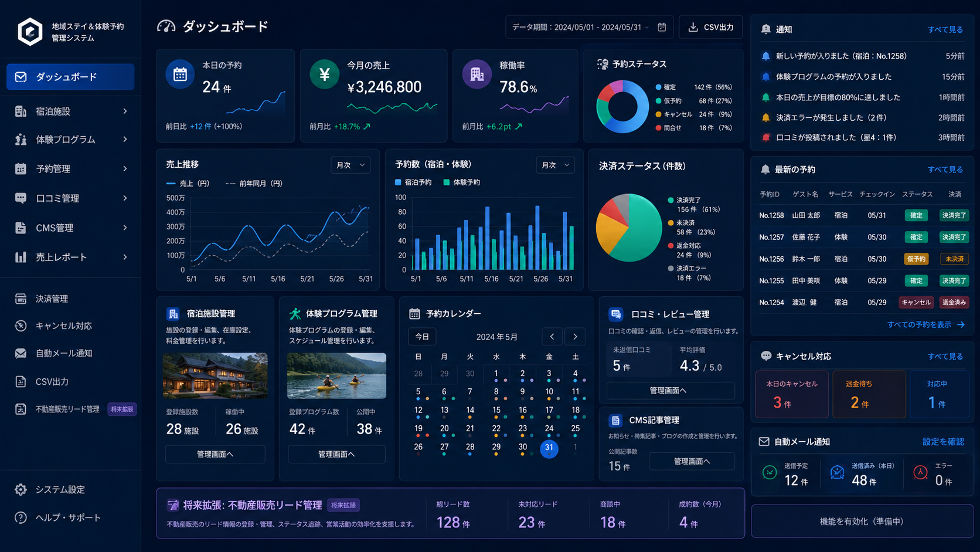Click booking row No.1258 山田 太郎
Image resolution: width=980 pixels, height=552 pixels.
[863, 215]
